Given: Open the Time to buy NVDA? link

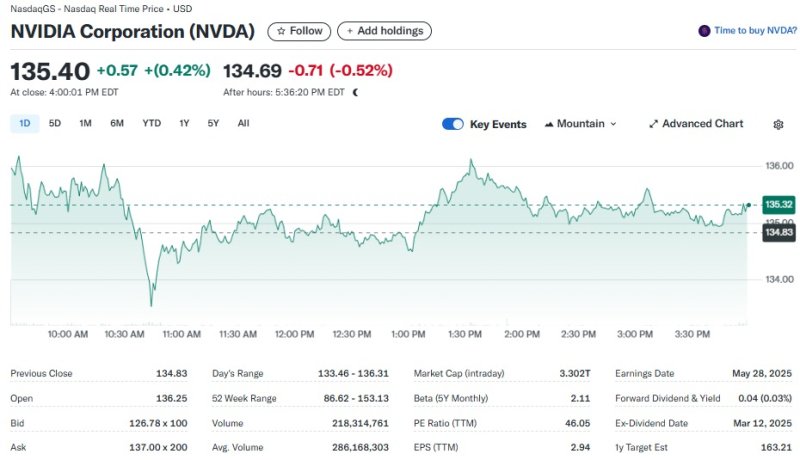Looking at the screenshot, I should (x=755, y=31).
